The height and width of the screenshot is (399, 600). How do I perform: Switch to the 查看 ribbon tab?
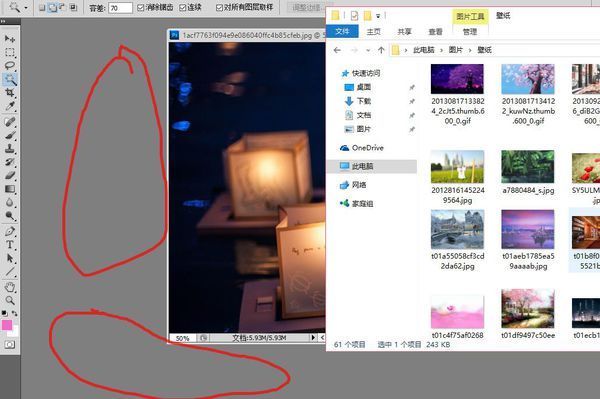pos(435,32)
